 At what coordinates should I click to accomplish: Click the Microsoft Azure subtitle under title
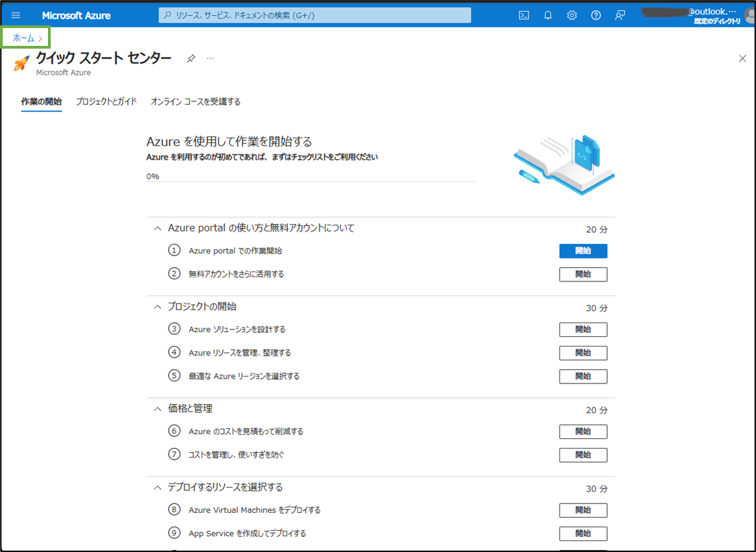point(63,73)
